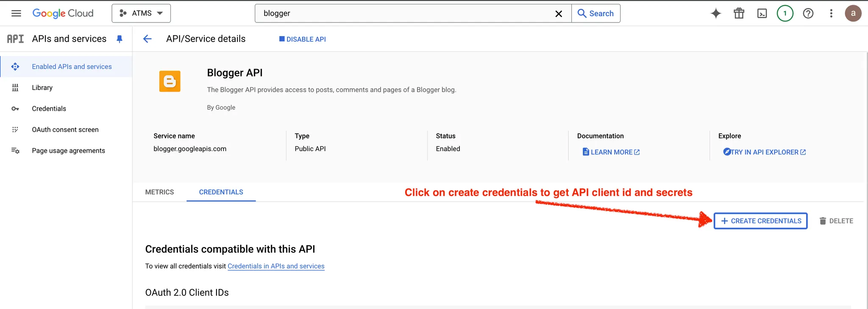868x309 pixels.
Task: Open the Help question mark icon
Action: [808, 13]
